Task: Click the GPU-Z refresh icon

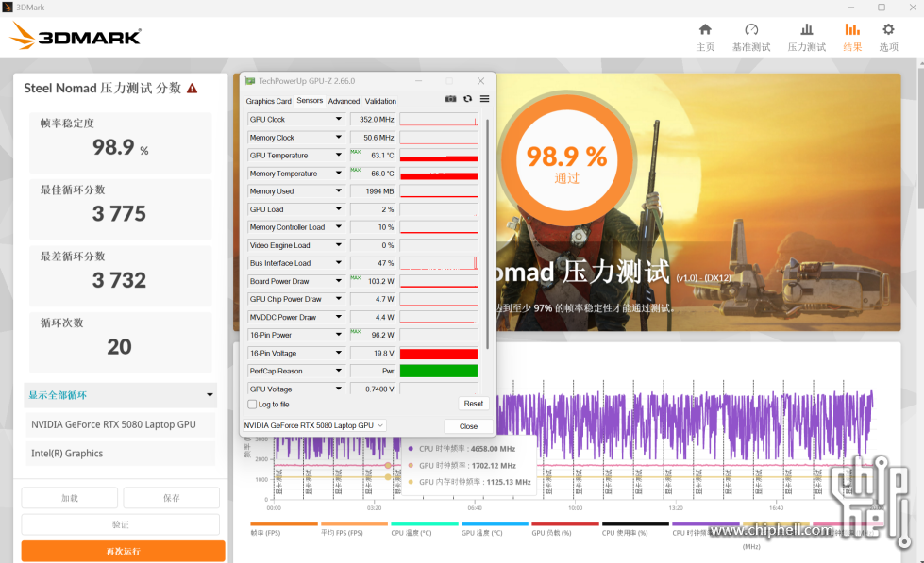Action: pos(468,99)
